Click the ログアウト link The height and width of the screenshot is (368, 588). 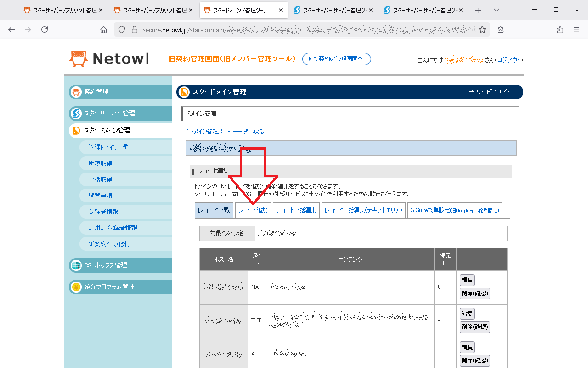point(509,60)
